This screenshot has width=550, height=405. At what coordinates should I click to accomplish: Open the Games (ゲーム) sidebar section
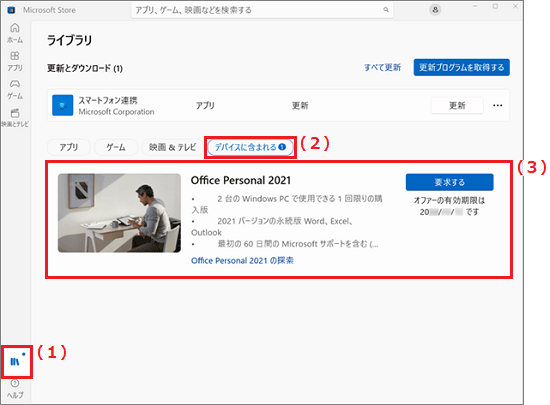tap(15, 89)
